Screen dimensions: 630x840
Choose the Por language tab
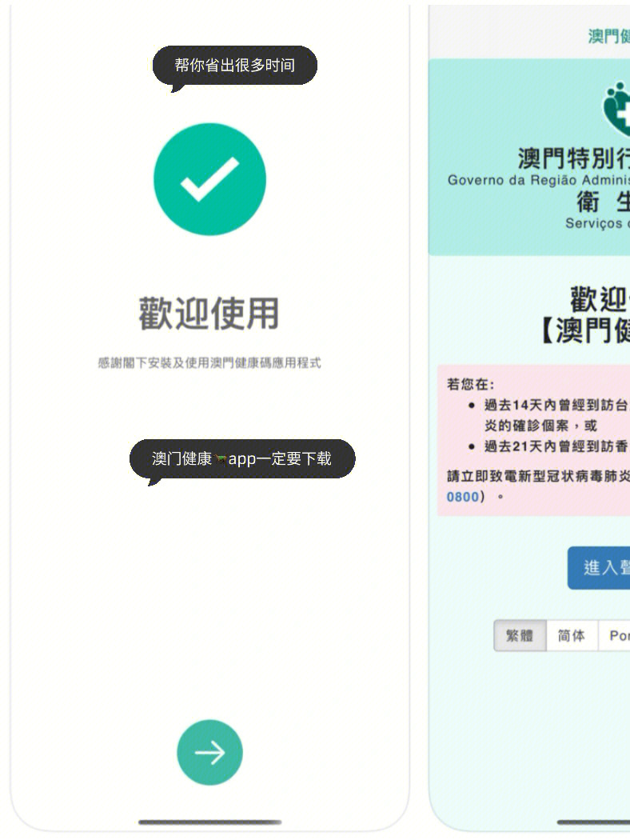(615, 636)
